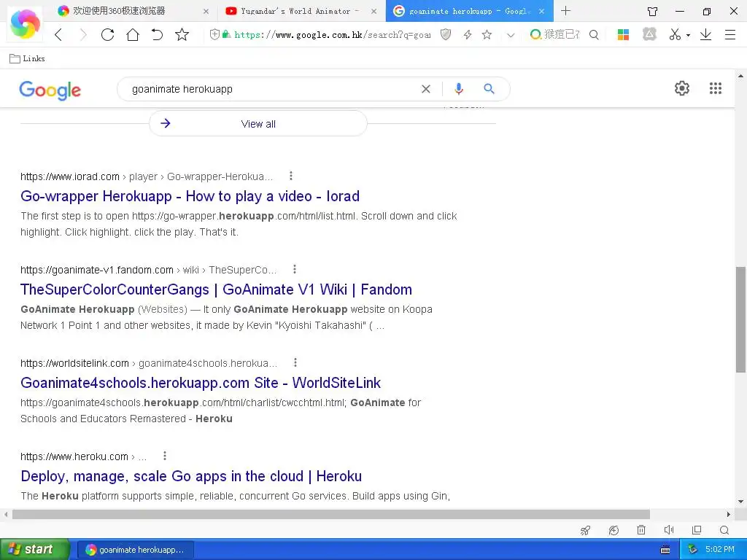Expand the arrow next to scissors icon
The image size is (747, 560).
(688, 35)
